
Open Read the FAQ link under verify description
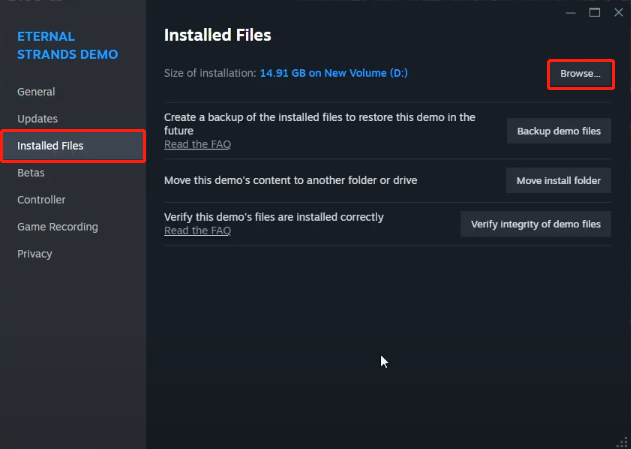197,231
